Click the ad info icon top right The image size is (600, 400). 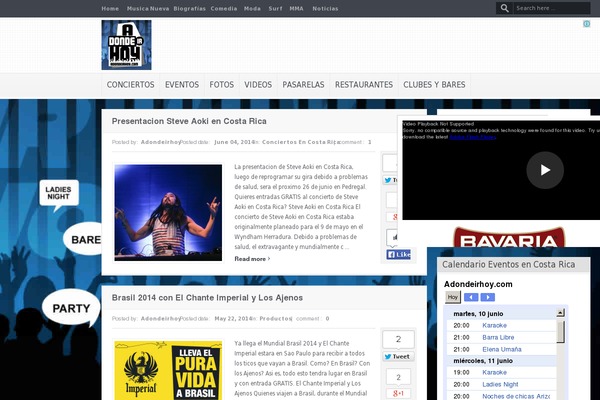[x=586, y=24]
